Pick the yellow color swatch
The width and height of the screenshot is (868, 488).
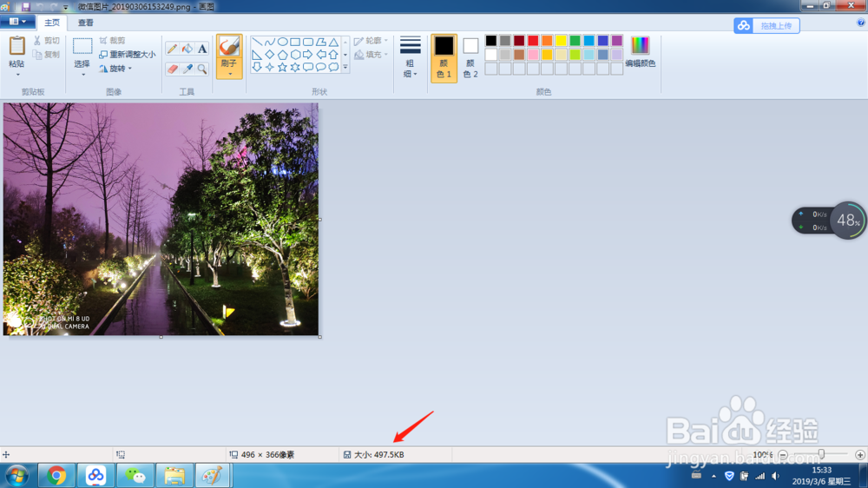pos(561,41)
